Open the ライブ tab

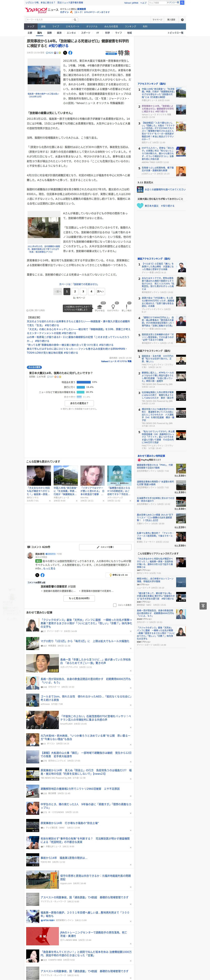56,27
